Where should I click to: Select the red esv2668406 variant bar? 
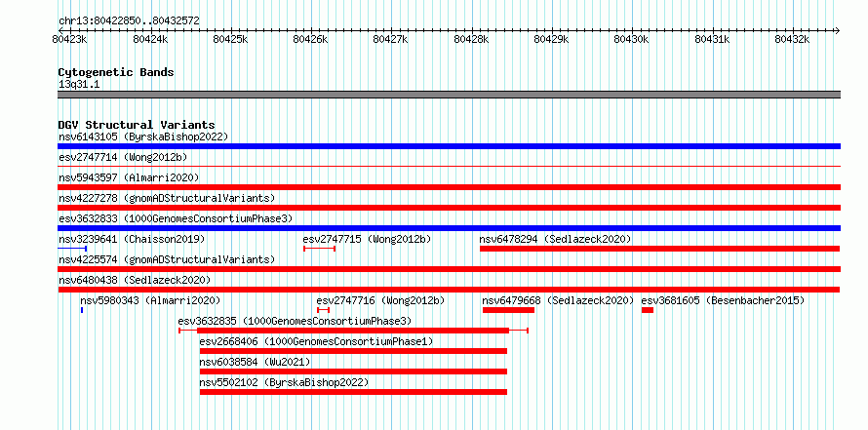tap(353, 351)
